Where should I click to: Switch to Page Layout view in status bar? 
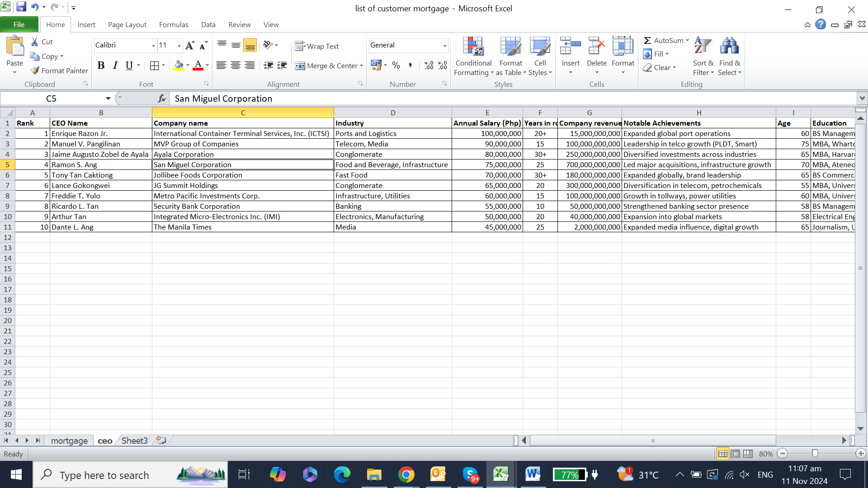click(x=736, y=454)
